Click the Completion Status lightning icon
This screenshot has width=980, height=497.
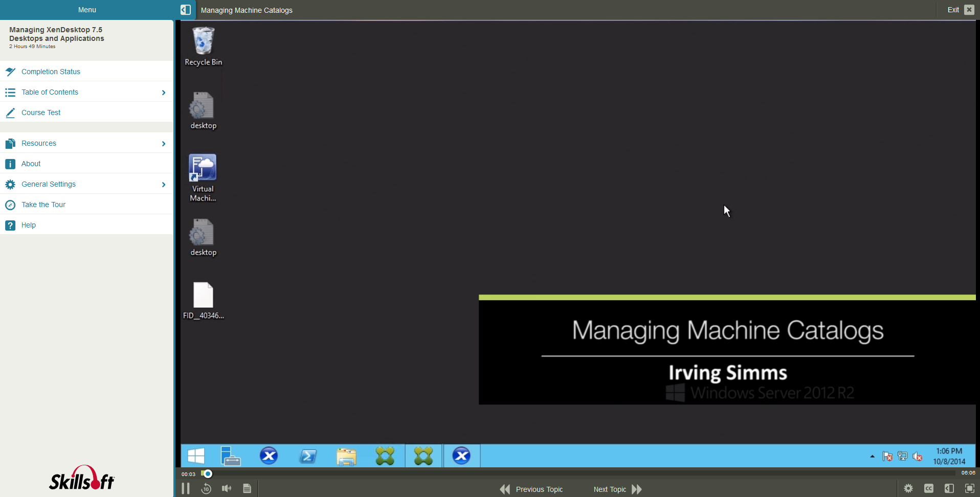pyautogui.click(x=10, y=72)
